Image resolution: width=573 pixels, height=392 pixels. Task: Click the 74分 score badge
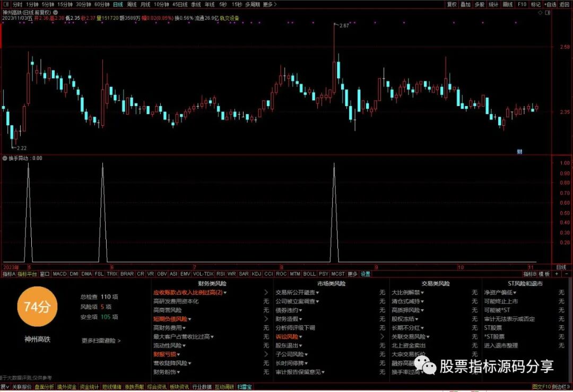click(37, 307)
